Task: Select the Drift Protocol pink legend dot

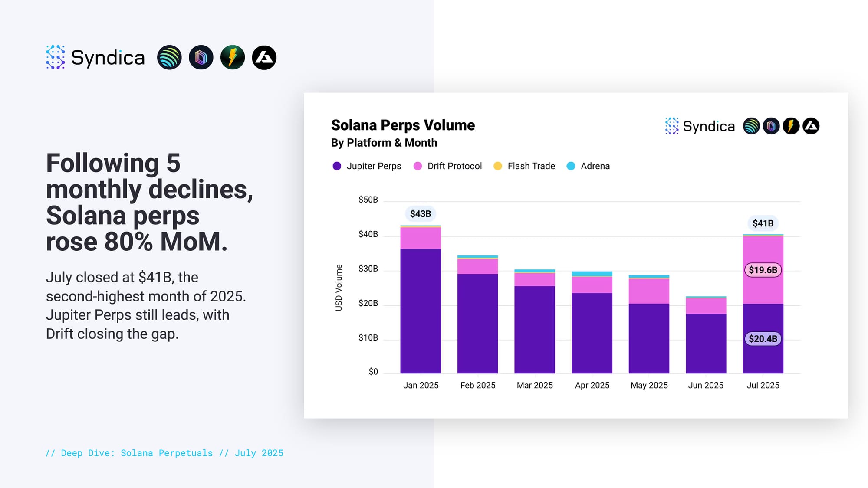Action: pos(418,166)
